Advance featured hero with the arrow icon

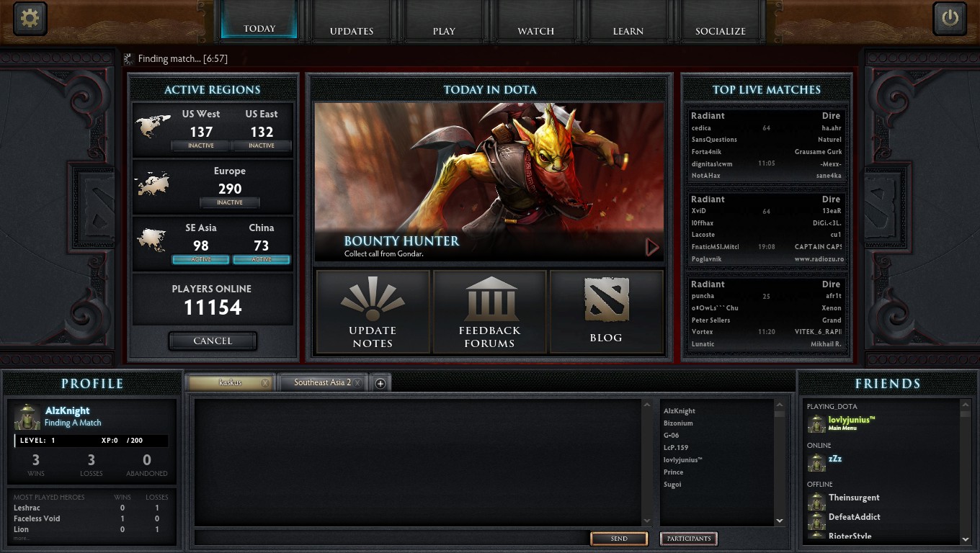coord(652,248)
